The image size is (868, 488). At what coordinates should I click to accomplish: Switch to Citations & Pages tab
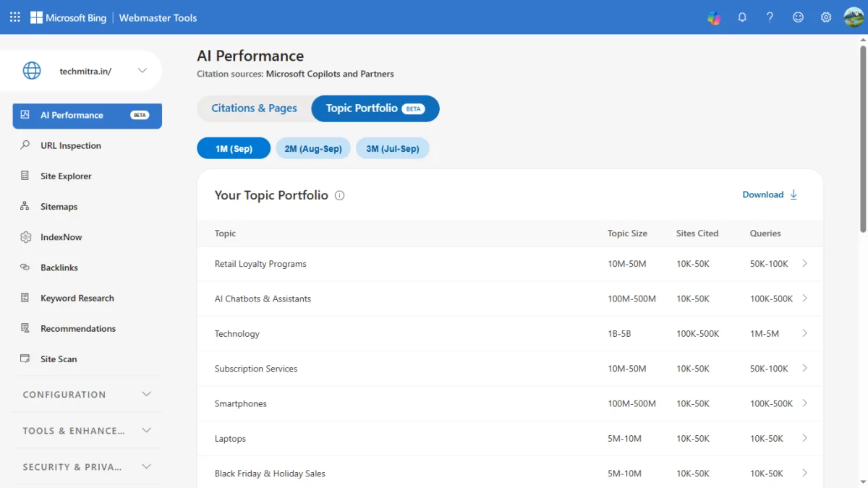254,108
